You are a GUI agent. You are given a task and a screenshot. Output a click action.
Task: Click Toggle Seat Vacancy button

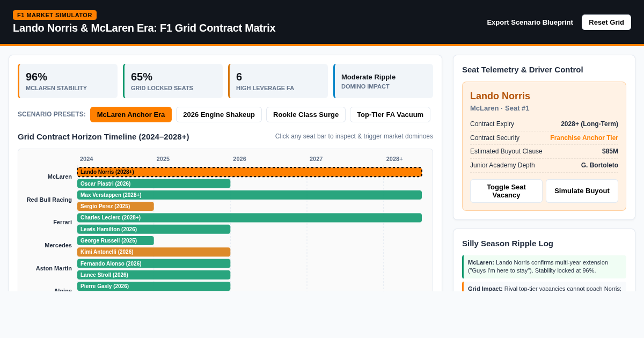[x=506, y=191]
